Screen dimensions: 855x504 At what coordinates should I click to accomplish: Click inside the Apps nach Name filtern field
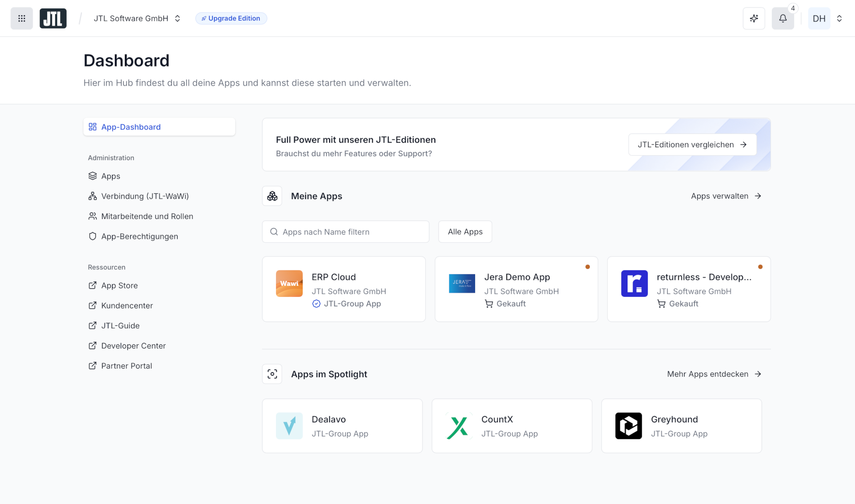pos(345,231)
